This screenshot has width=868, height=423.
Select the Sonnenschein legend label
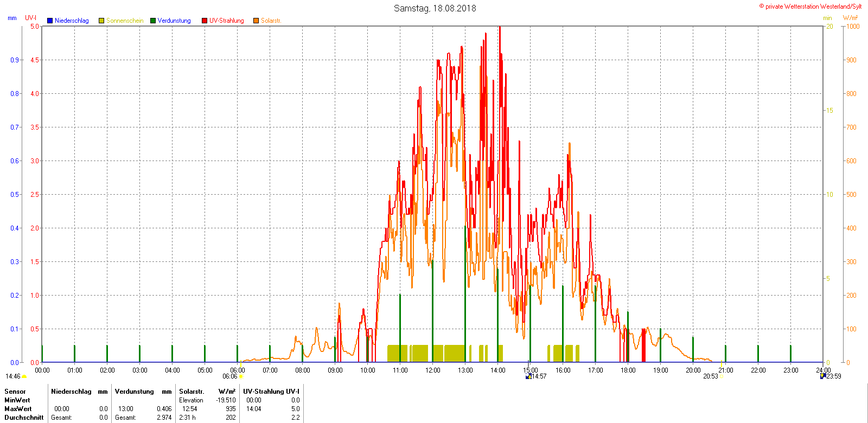125,21
